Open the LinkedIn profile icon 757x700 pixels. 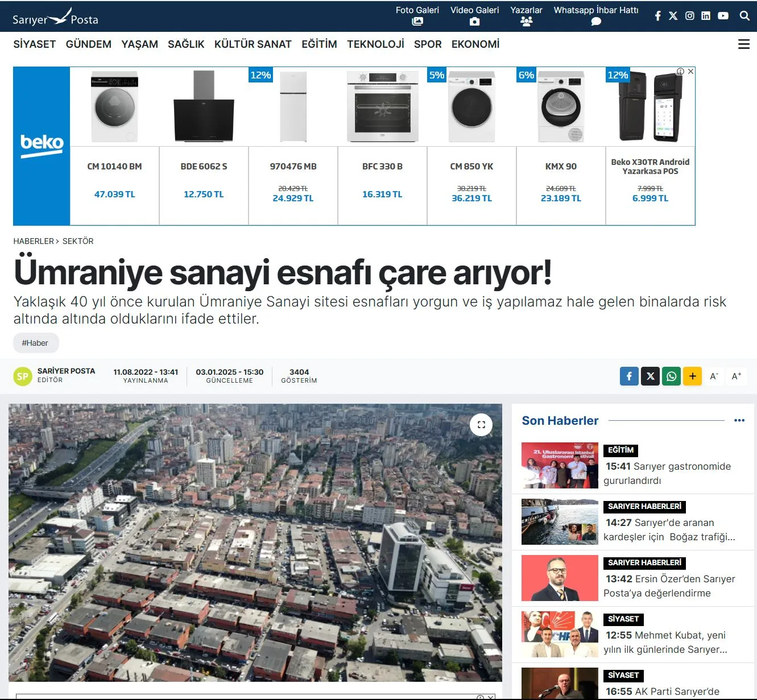[705, 15]
